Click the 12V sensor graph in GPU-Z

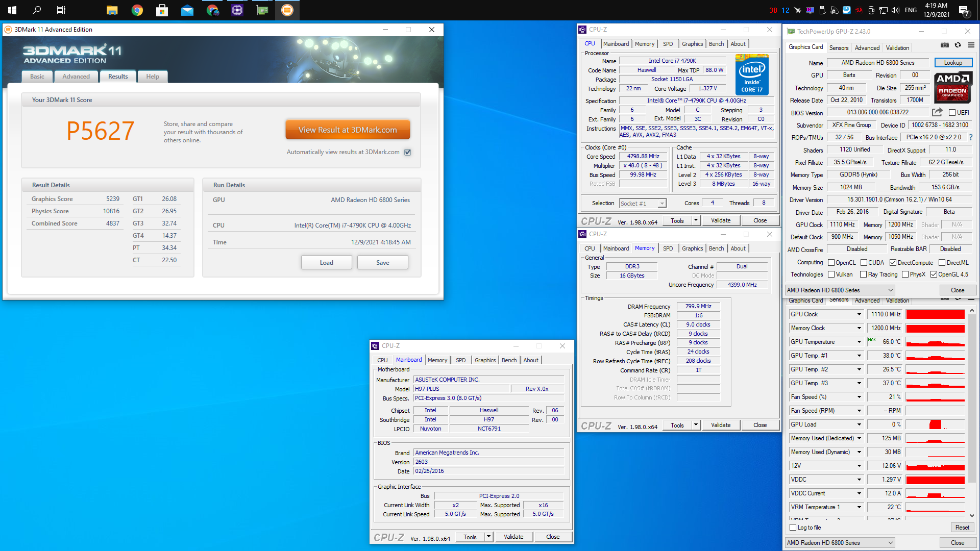[x=935, y=466]
